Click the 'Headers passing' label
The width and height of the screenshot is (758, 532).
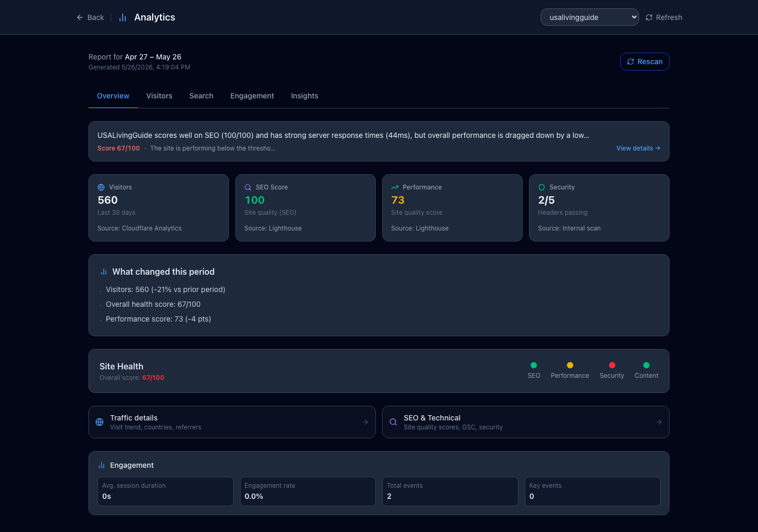[563, 213]
